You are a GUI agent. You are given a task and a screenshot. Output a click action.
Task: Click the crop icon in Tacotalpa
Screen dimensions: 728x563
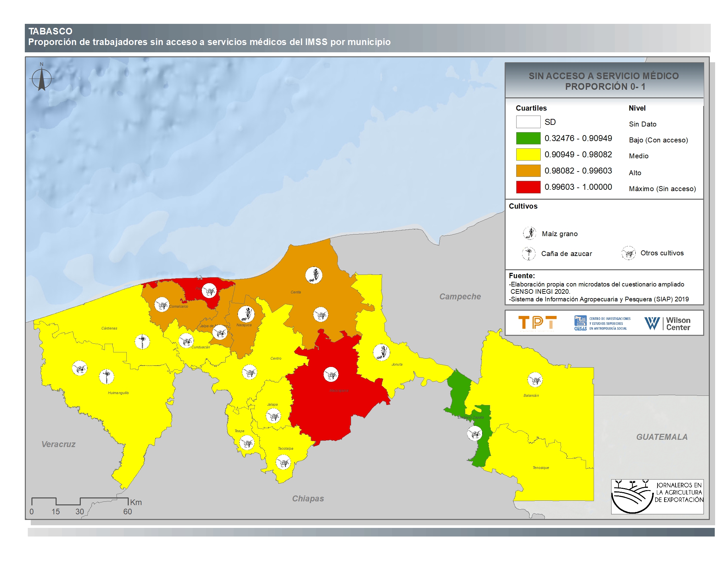click(283, 462)
